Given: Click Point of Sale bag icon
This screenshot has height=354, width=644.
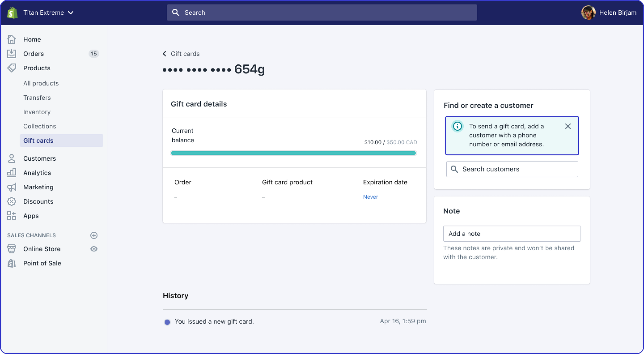Looking at the screenshot, I should click(12, 263).
